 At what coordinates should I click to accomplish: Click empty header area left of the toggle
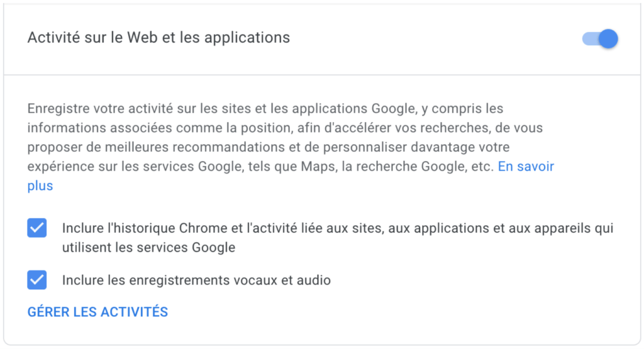[x=440, y=39]
